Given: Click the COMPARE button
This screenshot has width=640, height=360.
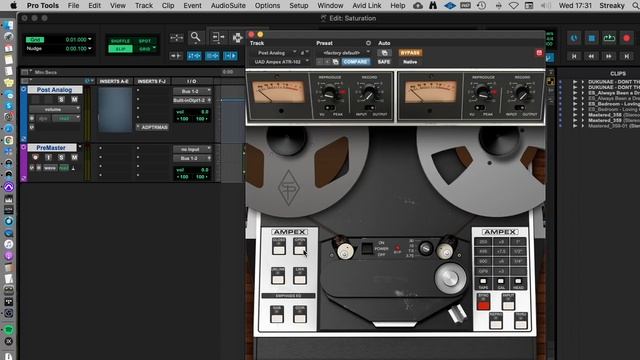Looking at the screenshot, I should (356, 62).
